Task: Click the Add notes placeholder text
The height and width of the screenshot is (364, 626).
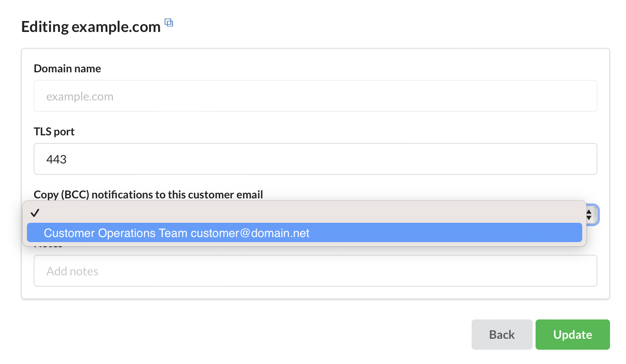Action: 72,271
